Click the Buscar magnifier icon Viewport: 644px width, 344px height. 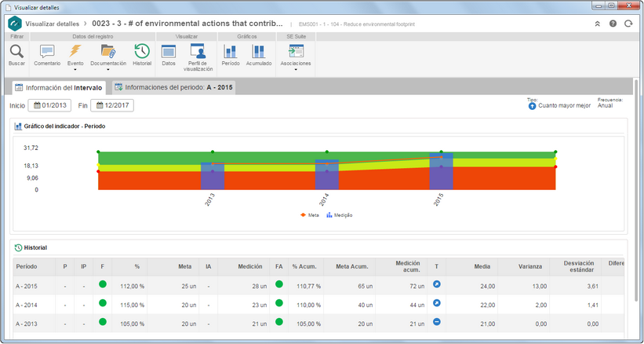(x=16, y=51)
